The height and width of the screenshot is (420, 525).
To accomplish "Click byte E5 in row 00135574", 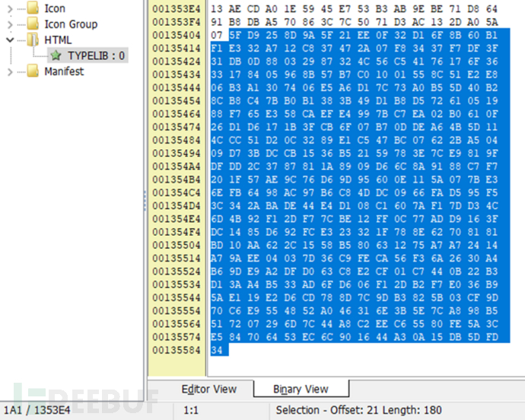I will pos(217,337).
